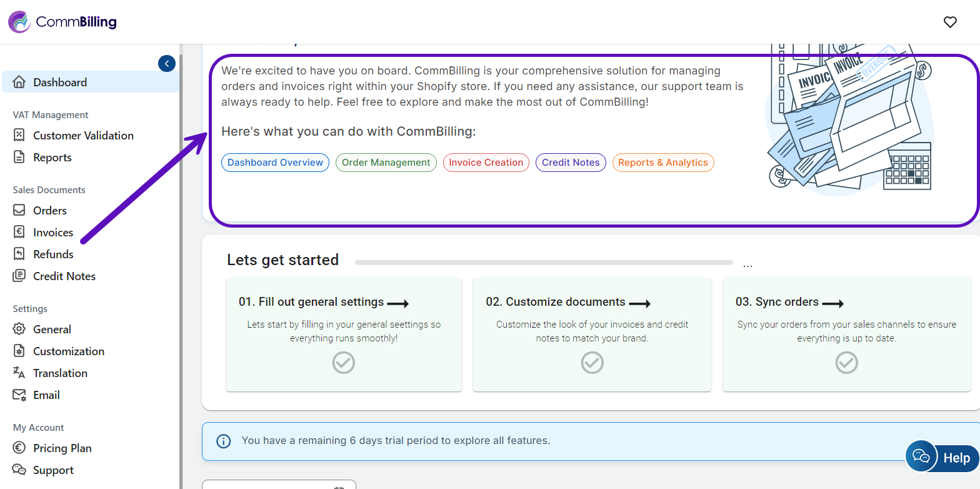This screenshot has height=489, width=980.
Task: Click the Orders inbox icon
Action: click(19, 210)
